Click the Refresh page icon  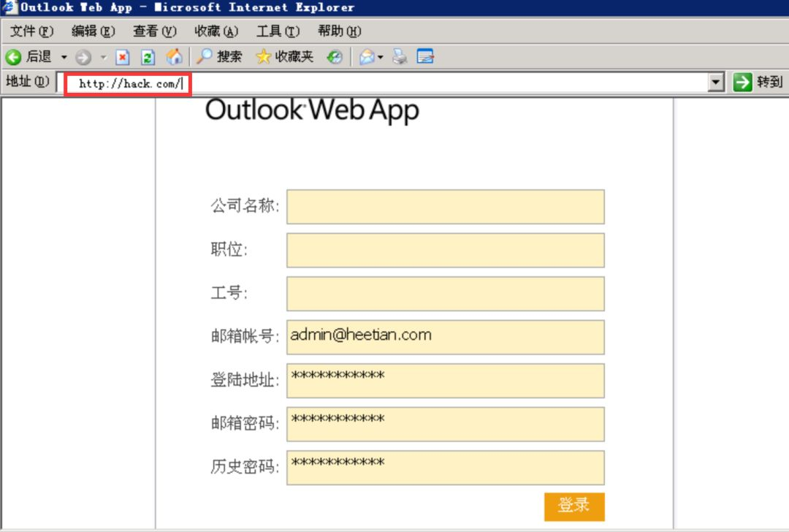point(148,57)
